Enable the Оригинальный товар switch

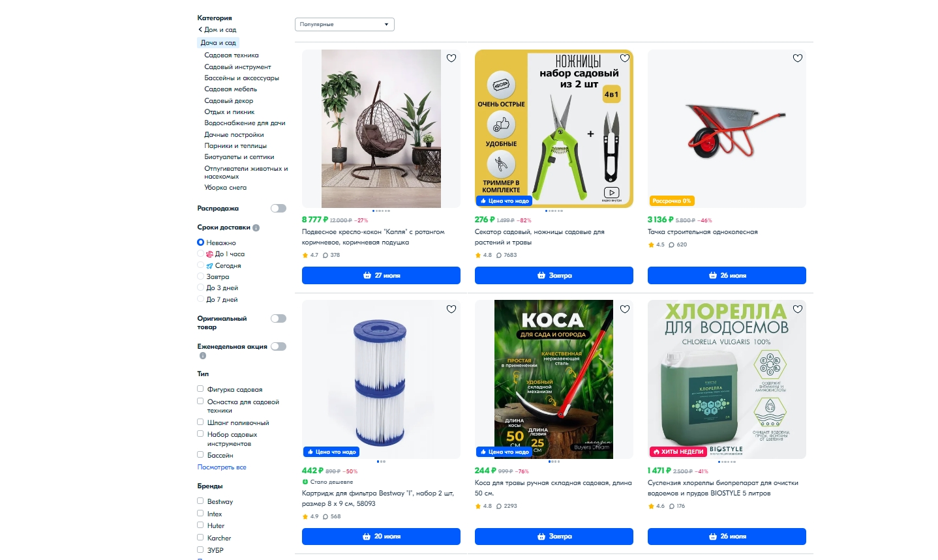tap(279, 319)
